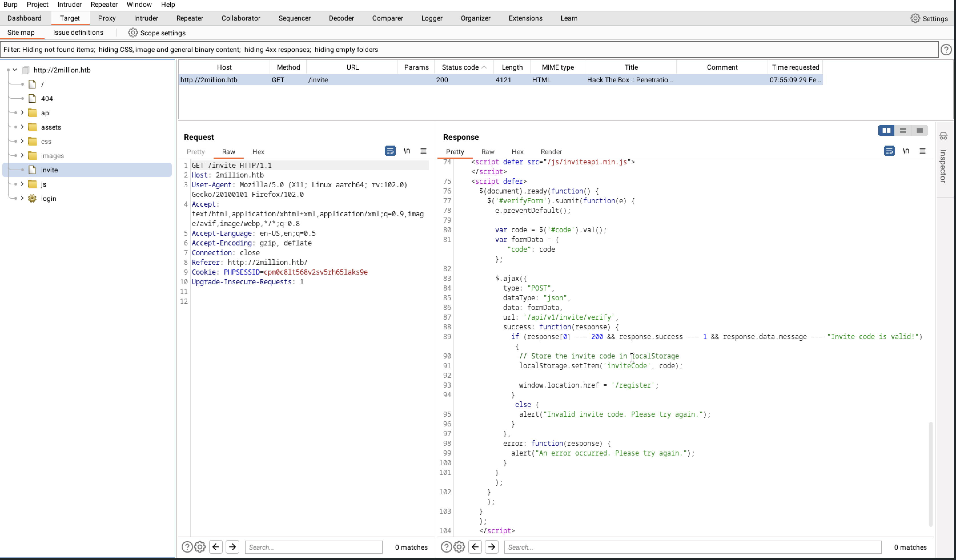This screenshot has width=956, height=560.
Task: Open the Help menu
Action: (168, 5)
